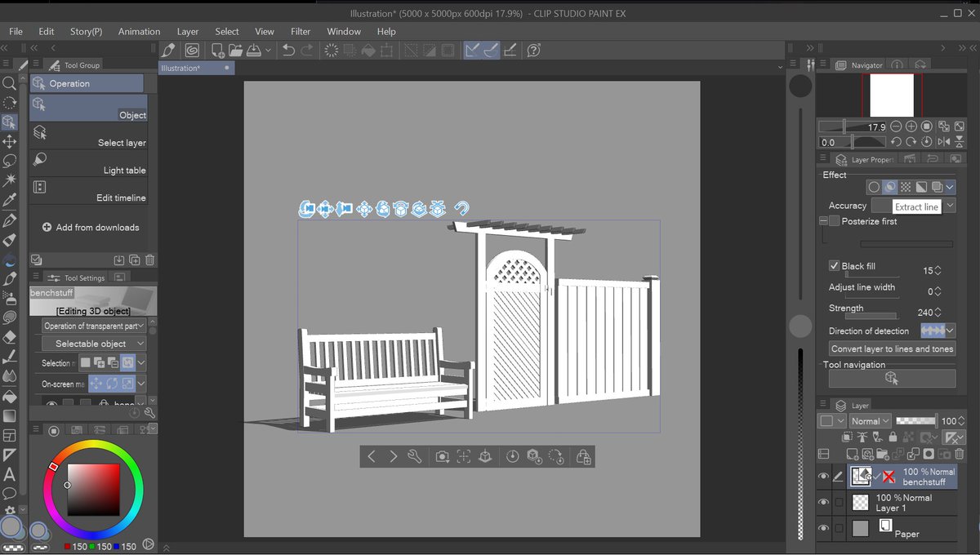980x555 pixels.
Task: Click the Undo arrow in command bar
Action: click(x=288, y=51)
